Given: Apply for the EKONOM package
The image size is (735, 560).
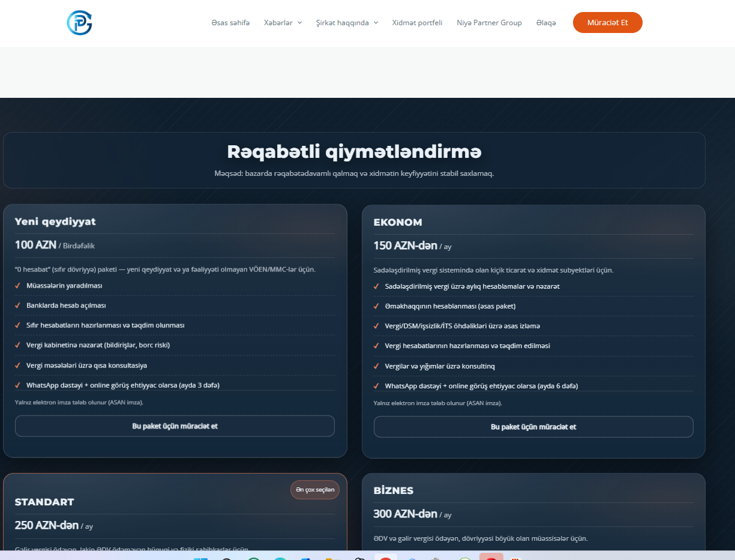Looking at the screenshot, I should click(x=533, y=427).
